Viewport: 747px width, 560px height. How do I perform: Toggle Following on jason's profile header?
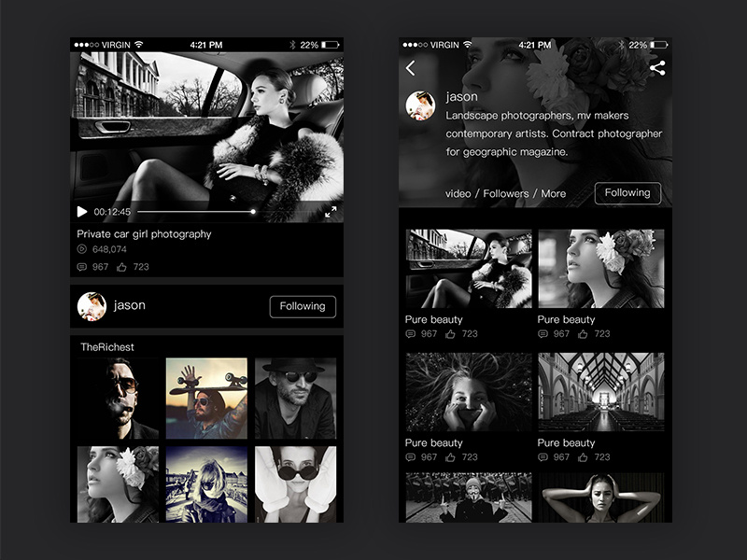[x=627, y=193]
